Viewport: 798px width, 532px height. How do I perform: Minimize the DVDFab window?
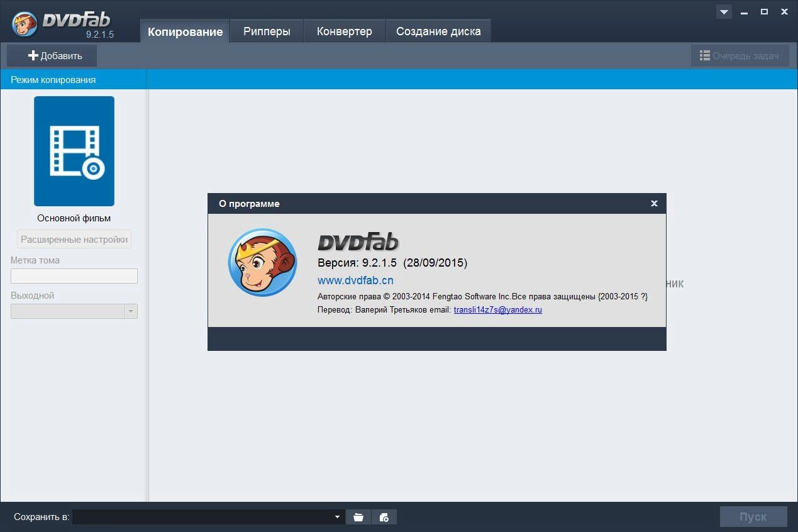pos(744,12)
